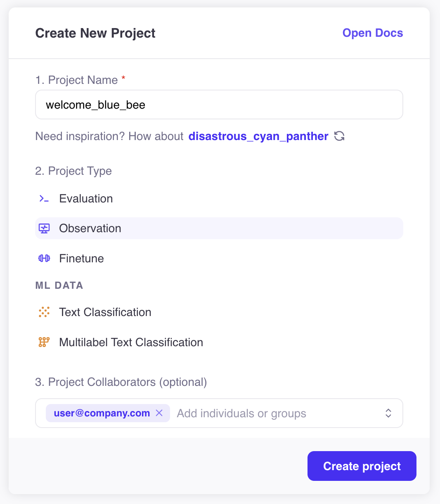The width and height of the screenshot is (440, 504).
Task: Click the dumbbell icon beside Finetune
Action: tap(44, 258)
